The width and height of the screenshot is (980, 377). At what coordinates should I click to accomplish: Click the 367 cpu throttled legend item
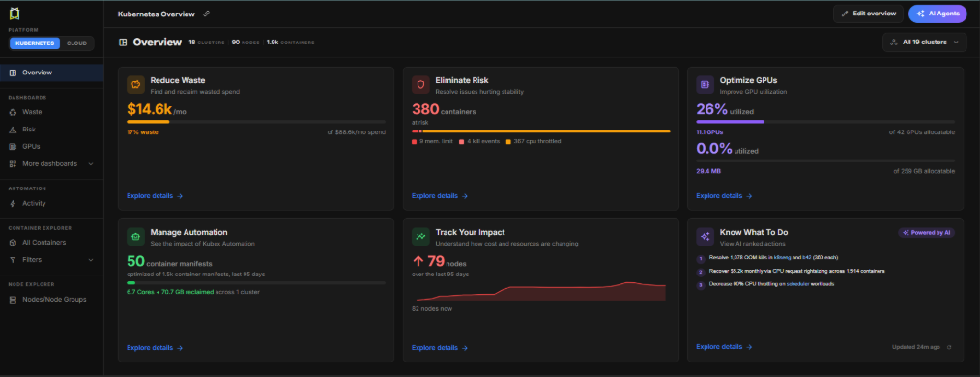(x=533, y=142)
